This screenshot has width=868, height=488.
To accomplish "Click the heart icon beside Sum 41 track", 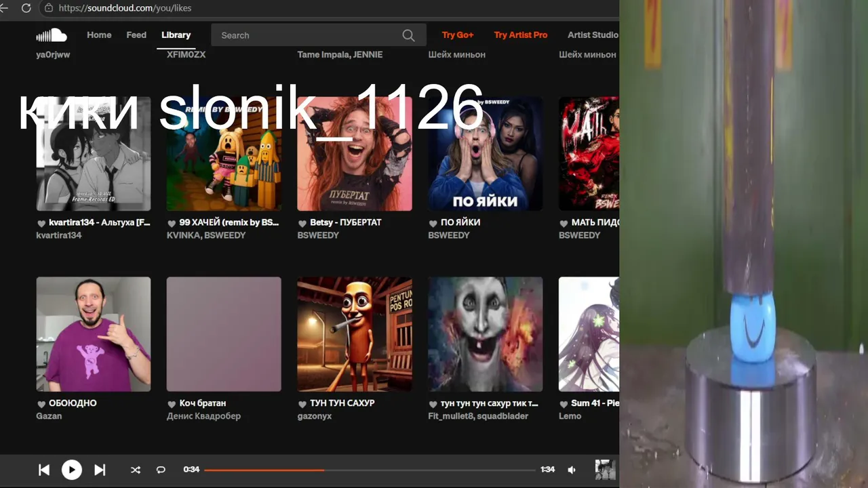I will tap(564, 404).
